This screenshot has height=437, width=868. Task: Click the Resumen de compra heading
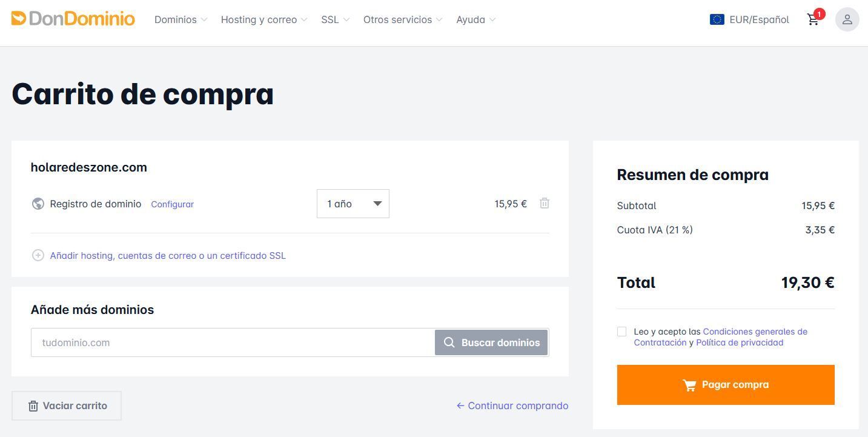(692, 175)
